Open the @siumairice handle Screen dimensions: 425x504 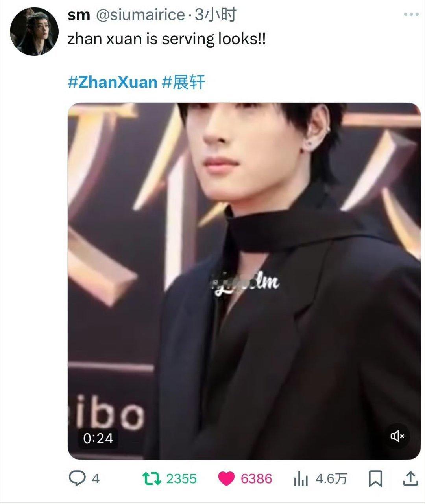click(140, 15)
